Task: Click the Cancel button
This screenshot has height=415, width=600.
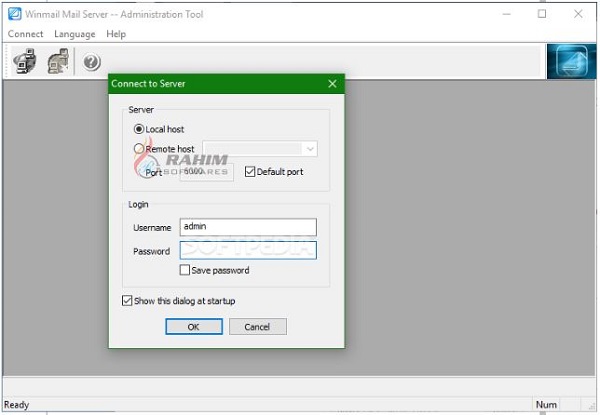Action: point(258,327)
